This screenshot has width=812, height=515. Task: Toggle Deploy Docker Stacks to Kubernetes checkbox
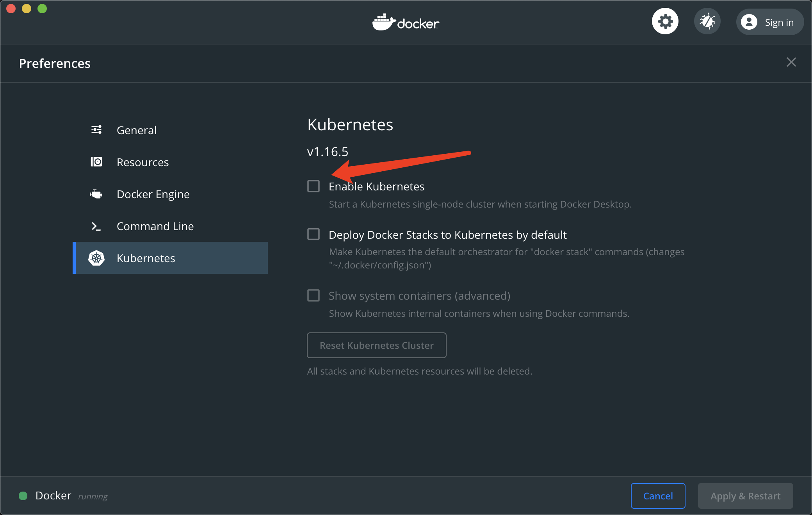tap(313, 234)
